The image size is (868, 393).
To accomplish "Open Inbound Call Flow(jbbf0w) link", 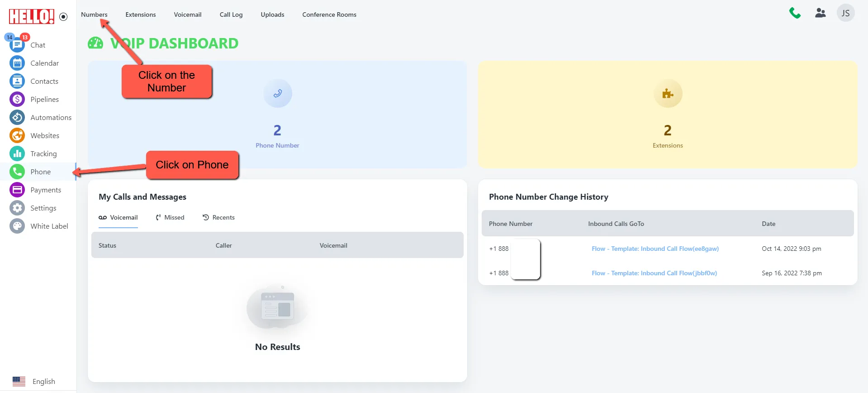I will pos(654,273).
